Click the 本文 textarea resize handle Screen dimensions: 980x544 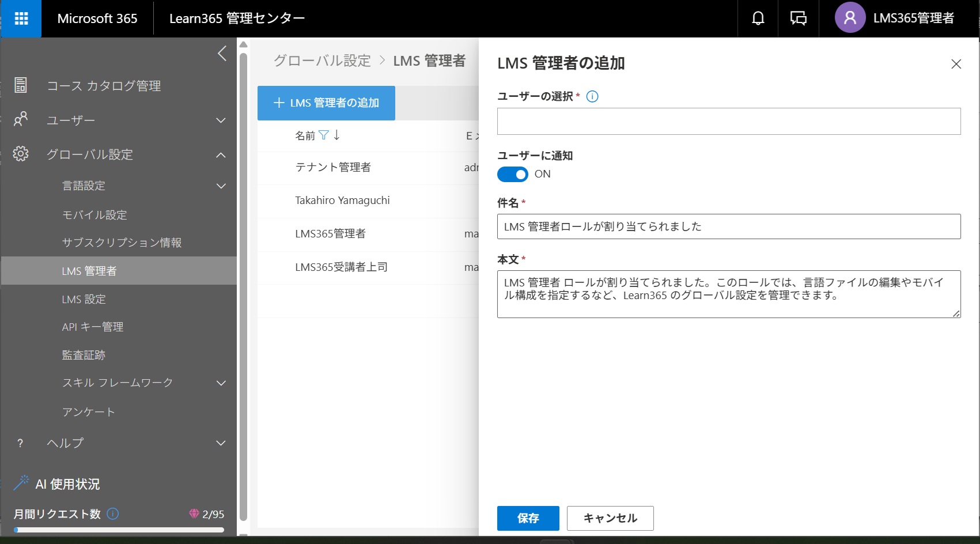pyautogui.click(x=956, y=313)
